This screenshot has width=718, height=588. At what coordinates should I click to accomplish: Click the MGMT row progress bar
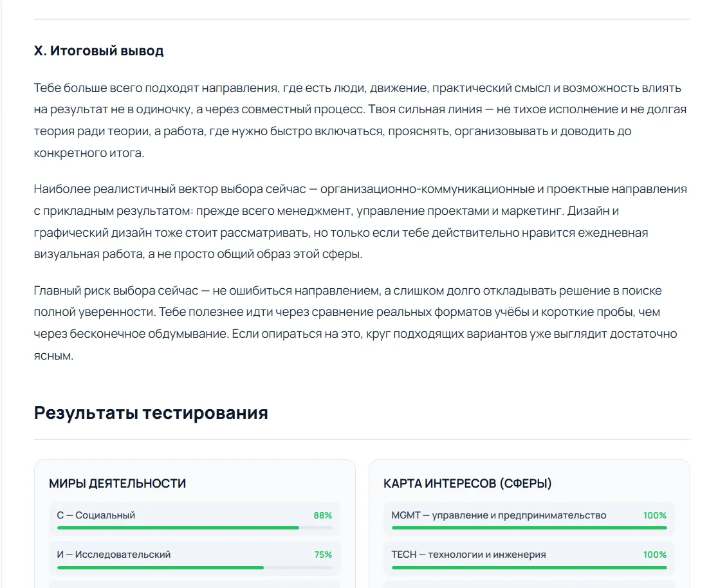529,528
